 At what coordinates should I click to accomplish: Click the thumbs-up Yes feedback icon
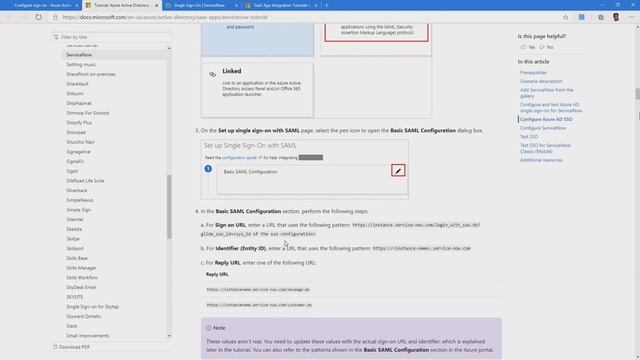tap(523, 47)
